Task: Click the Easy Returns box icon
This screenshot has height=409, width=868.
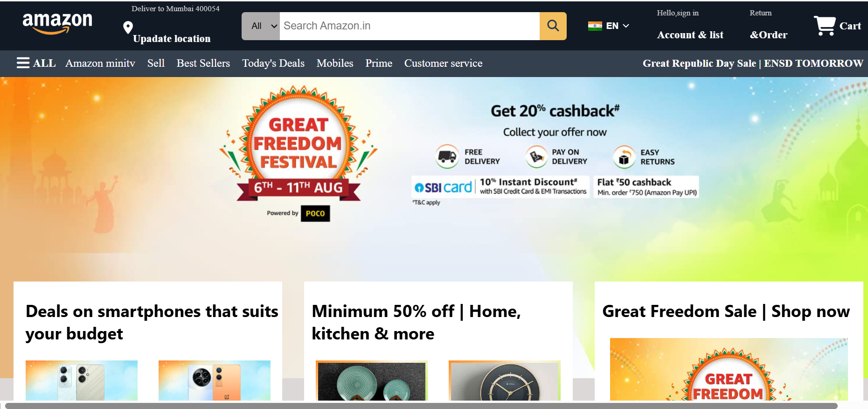Action: pyautogui.click(x=624, y=157)
